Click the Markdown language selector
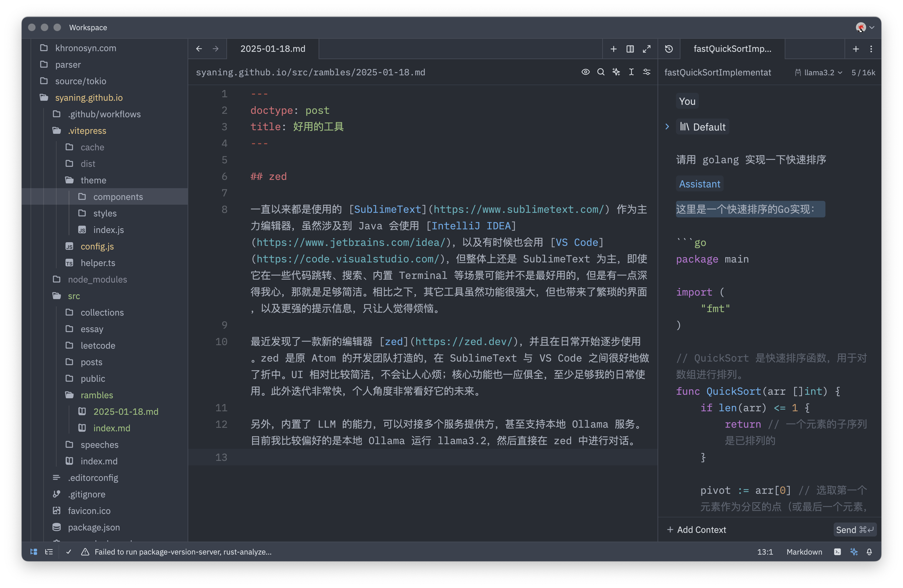This screenshot has width=903, height=588. tap(804, 551)
